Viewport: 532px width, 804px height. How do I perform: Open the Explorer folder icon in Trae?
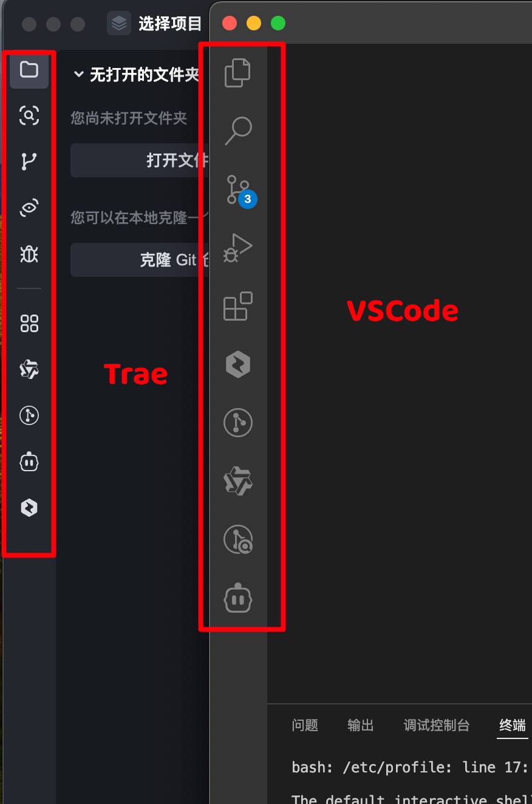click(x=29, y=69)
